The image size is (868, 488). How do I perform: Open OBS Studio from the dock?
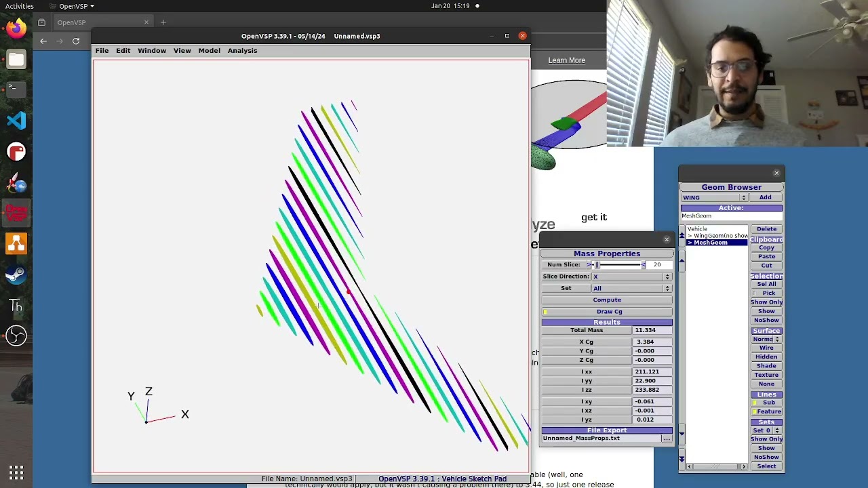16,336
